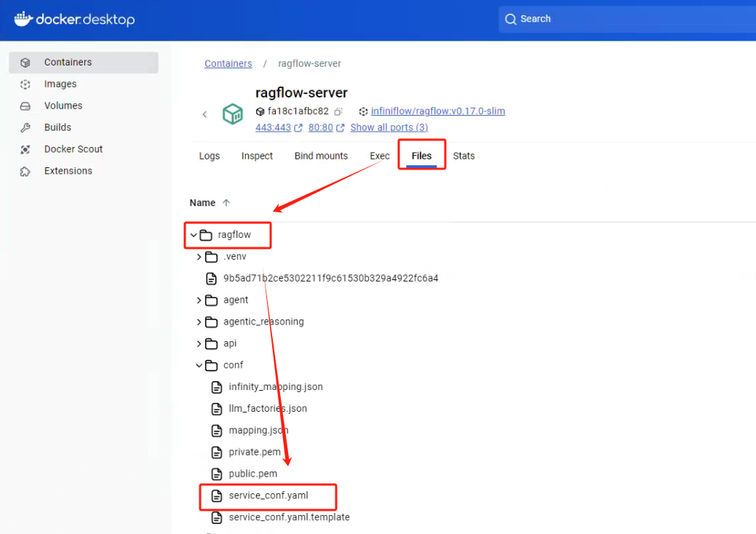Image resolution: width=756 pixels, height=534 pixels.
Task: Switch to the Exec tab
Action: [x=379, y=156]
